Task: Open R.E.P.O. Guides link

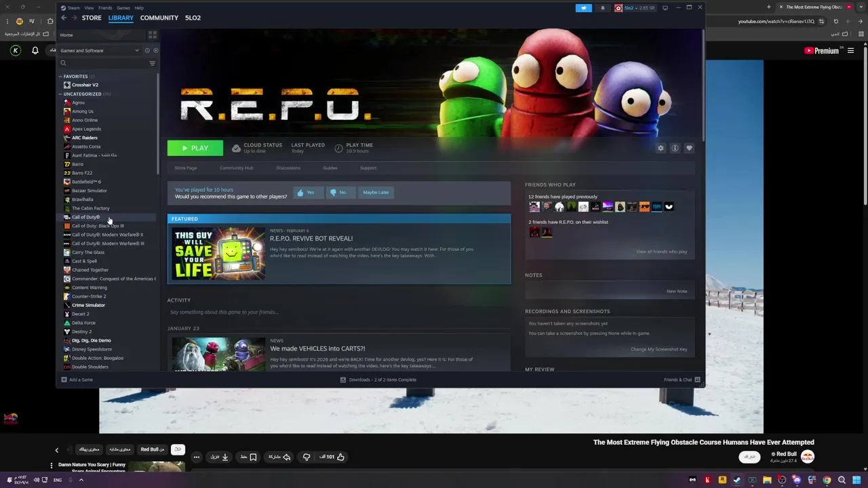Action: click(330, 168)
